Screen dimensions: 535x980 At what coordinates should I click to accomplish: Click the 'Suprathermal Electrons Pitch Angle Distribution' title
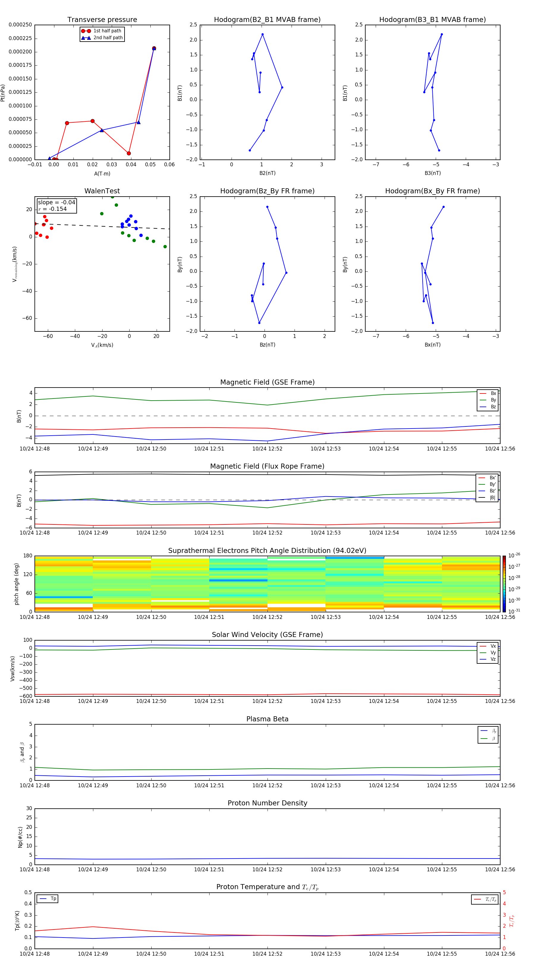point(267,551)
